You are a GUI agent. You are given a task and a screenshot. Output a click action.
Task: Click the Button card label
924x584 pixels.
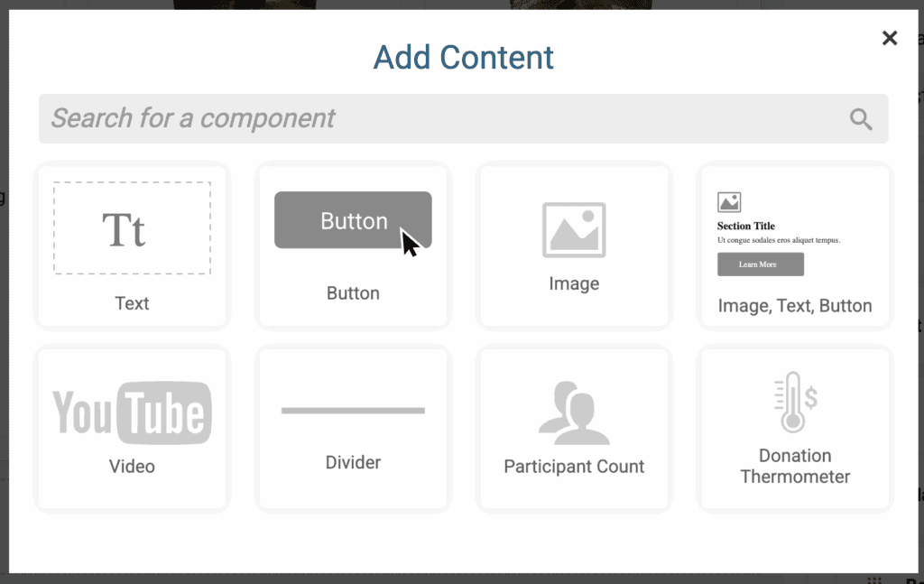[x=353, y=292]
